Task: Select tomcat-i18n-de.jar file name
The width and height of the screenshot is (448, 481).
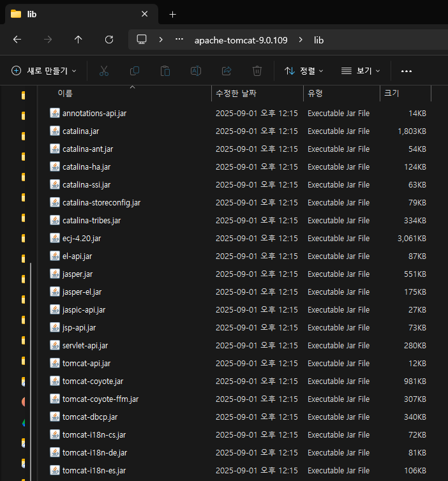Action: click(x=94, y=453)
